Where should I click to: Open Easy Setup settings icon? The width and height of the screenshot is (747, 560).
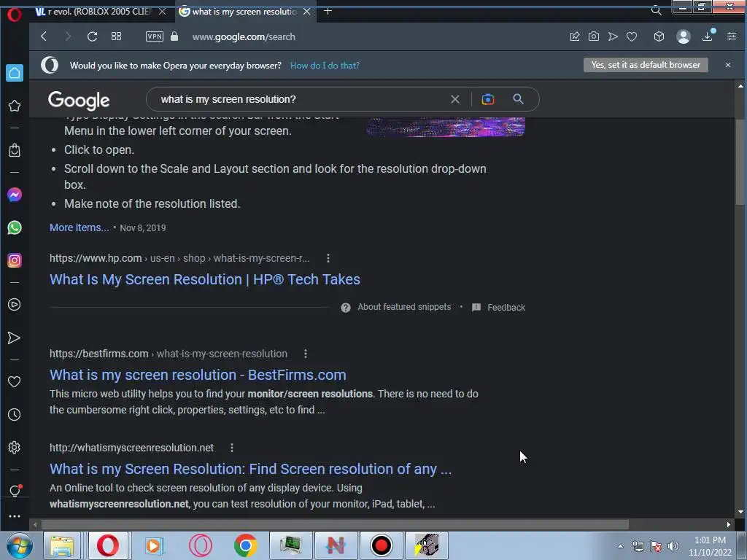point(732,36)
